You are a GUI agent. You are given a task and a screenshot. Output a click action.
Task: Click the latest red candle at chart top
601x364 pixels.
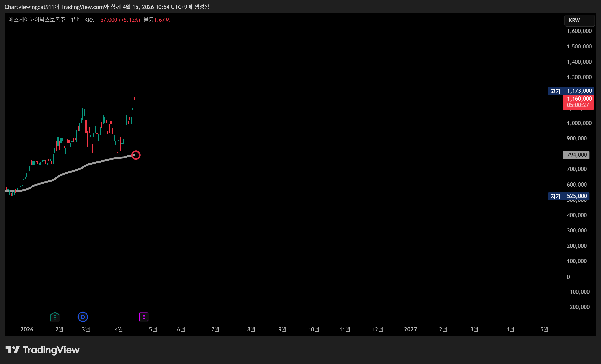134,99
